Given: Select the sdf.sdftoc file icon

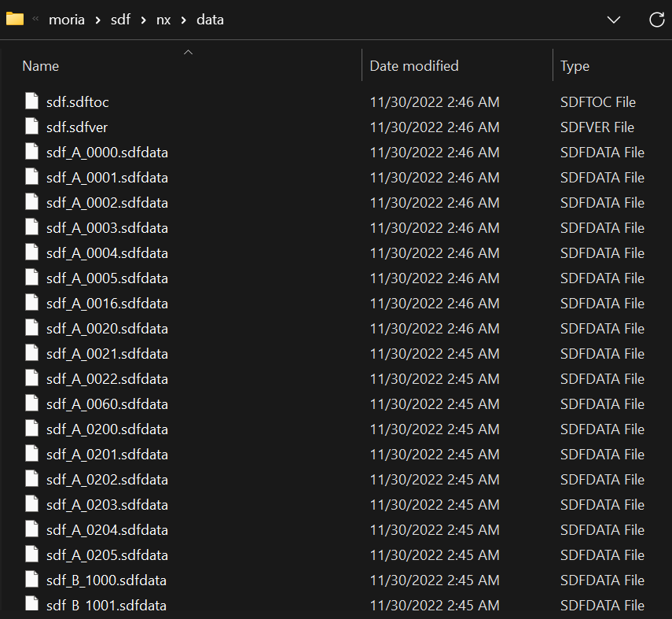Looking at the screenshot, I should [x=31, y=101].
